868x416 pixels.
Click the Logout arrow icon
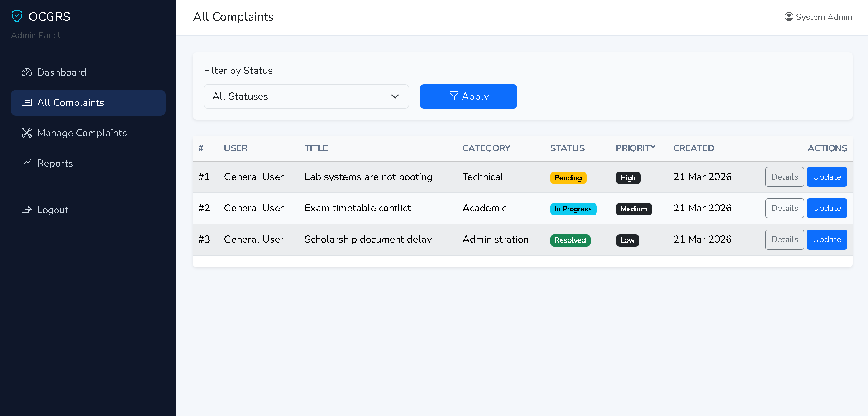27,210
